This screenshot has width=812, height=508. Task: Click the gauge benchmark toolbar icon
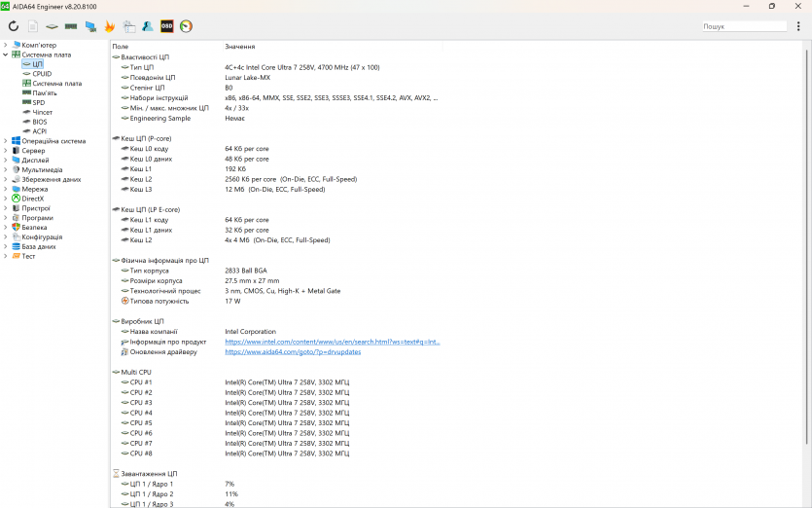click(x=186, y=26)
